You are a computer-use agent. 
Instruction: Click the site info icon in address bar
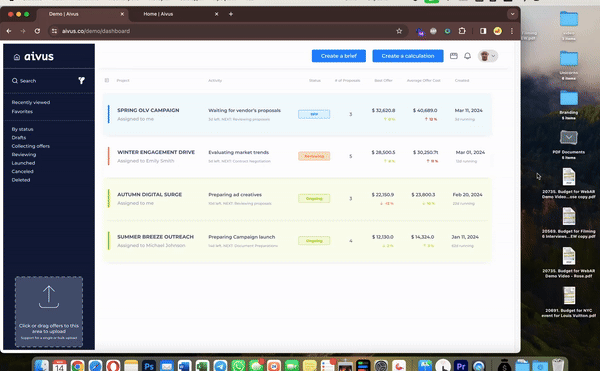(x=54, y=31)
